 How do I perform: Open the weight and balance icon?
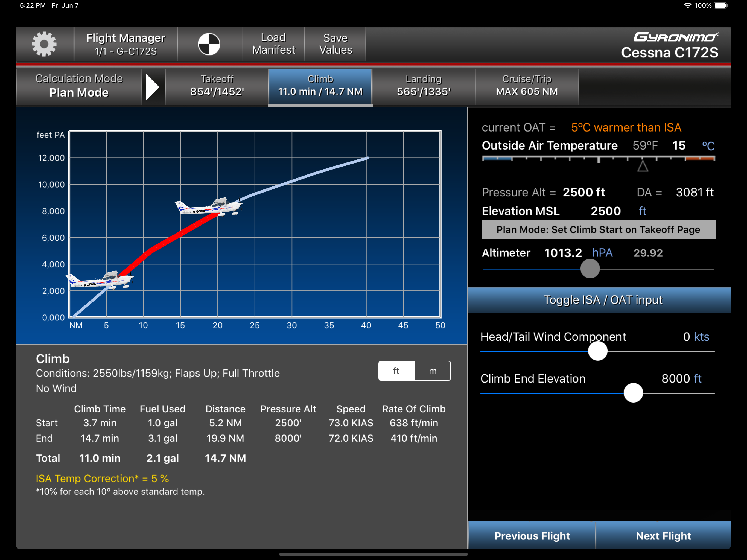(209, 44)
